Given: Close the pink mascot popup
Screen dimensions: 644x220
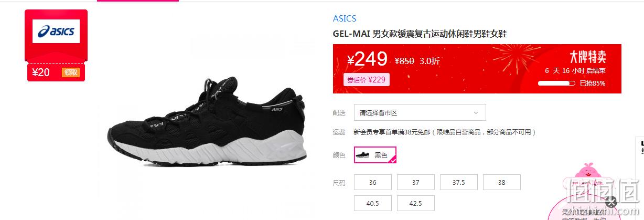Looking at the screenshot, I should 611,202.
